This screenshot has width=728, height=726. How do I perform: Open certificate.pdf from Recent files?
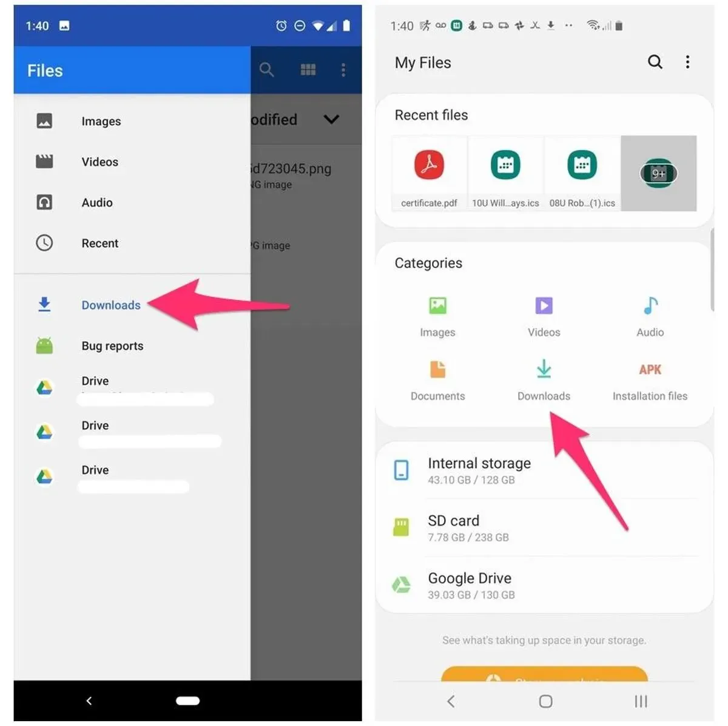click(429, 174)
